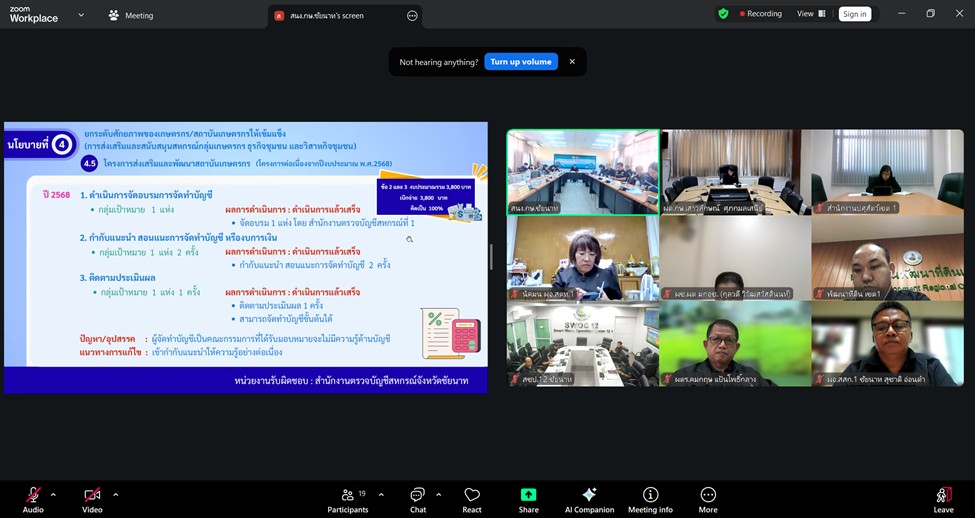Click ปัญหา/อุปสรรค label on slide
The height and width of the screenshot is (518, 975).
(x=107, y=339)
